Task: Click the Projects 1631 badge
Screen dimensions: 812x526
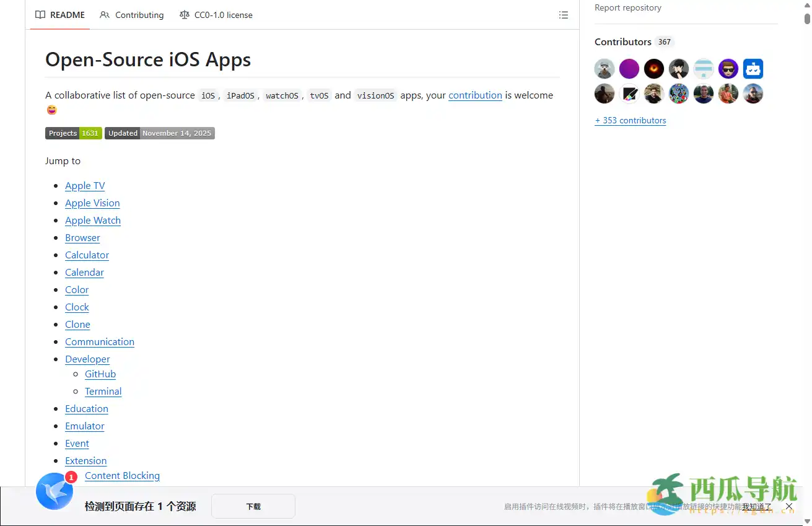Action: [73, 133]
